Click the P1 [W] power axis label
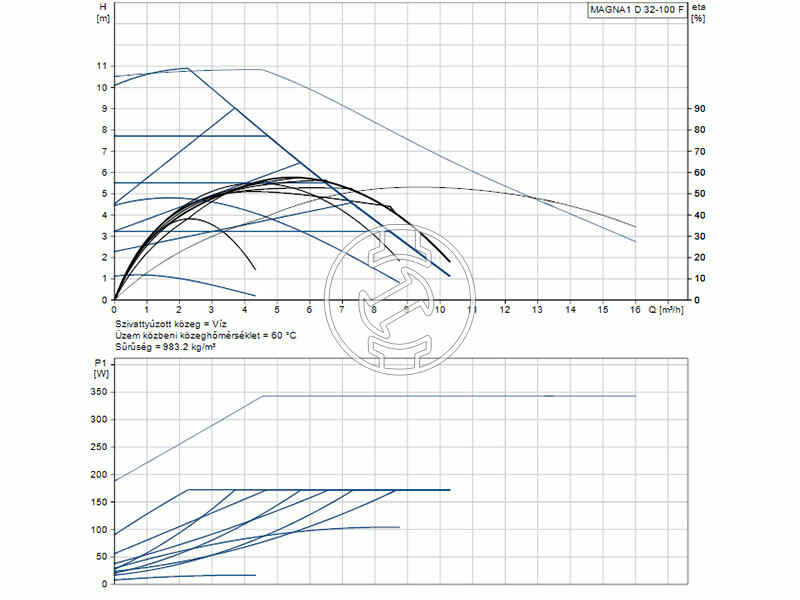800x600 pixels. (x=101, y=366)
